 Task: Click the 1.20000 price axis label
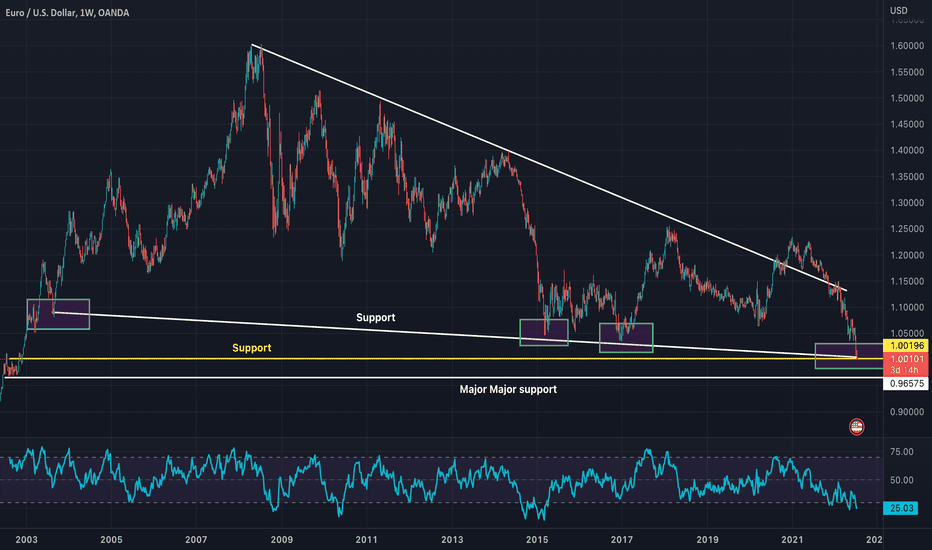coord(907,255)
